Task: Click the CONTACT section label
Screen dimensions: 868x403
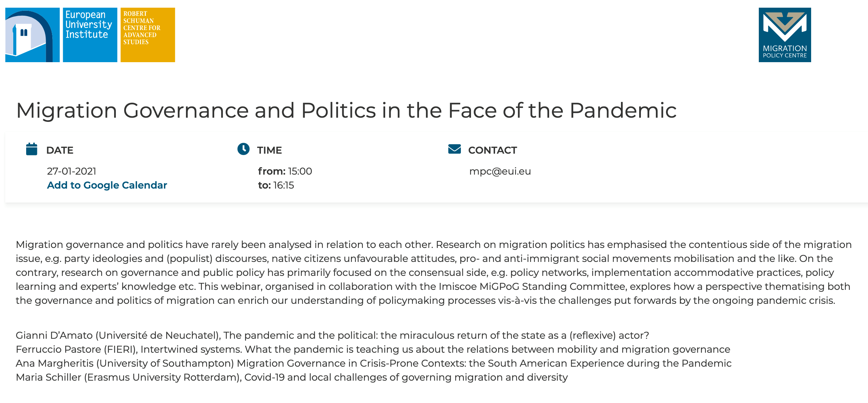Action: click(493, 150)
